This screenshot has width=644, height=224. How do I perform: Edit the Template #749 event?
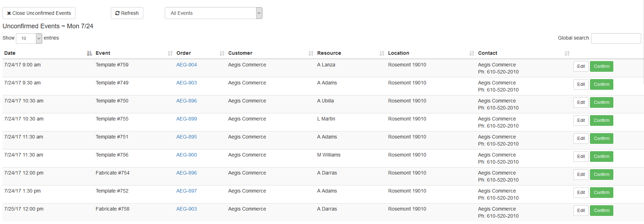tap(581, 84)
